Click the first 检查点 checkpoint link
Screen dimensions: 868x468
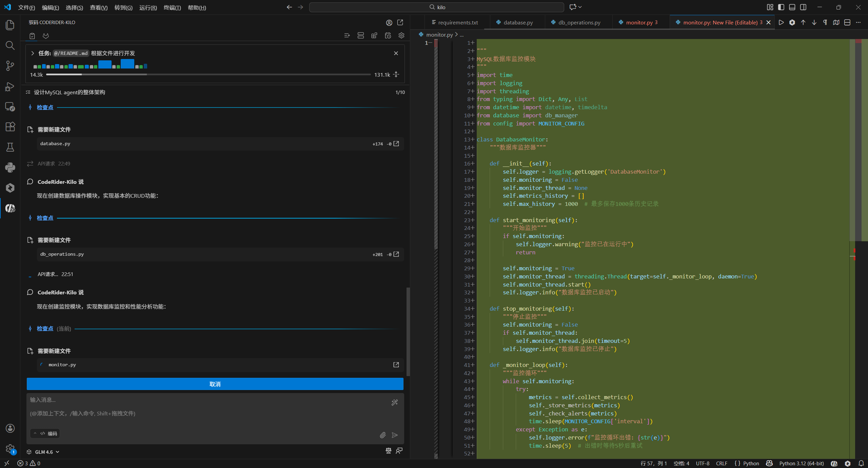[x=45, y=108]
